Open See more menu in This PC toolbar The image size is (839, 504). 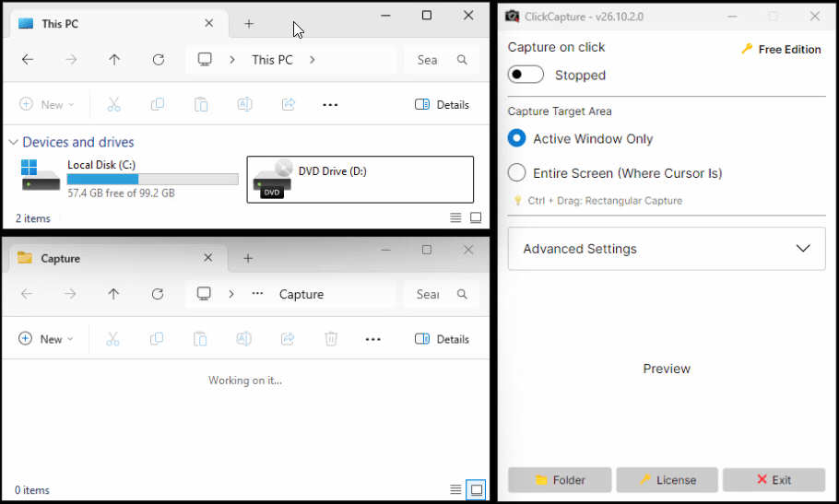click(x=330, y=104)
